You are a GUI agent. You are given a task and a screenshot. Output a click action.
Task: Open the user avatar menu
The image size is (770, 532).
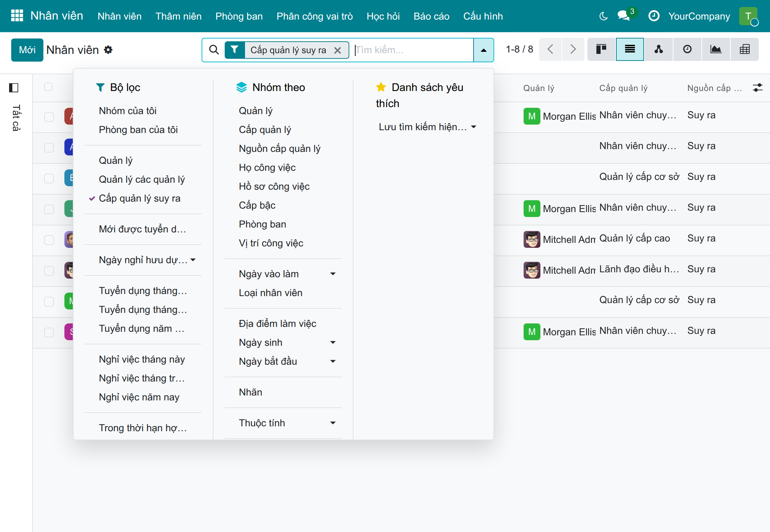click(x=748, y=16)
